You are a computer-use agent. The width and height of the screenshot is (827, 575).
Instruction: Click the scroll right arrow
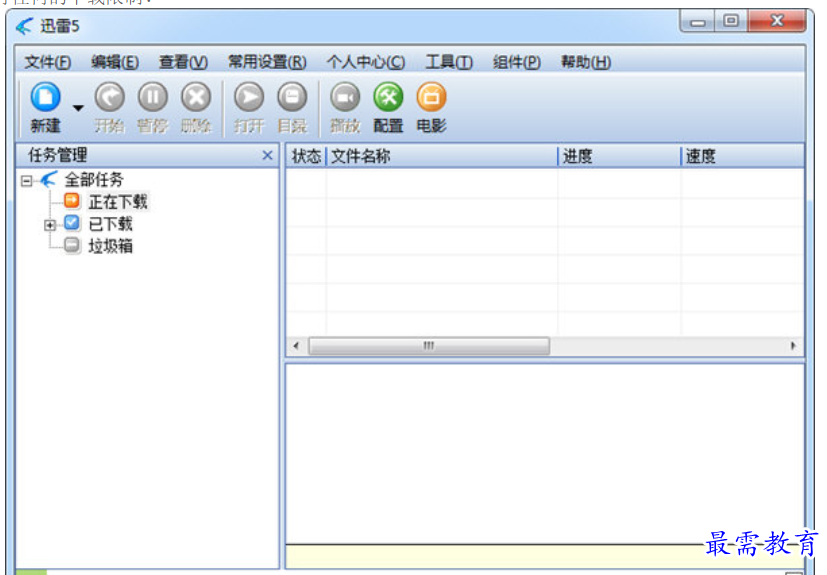point(793,346)
